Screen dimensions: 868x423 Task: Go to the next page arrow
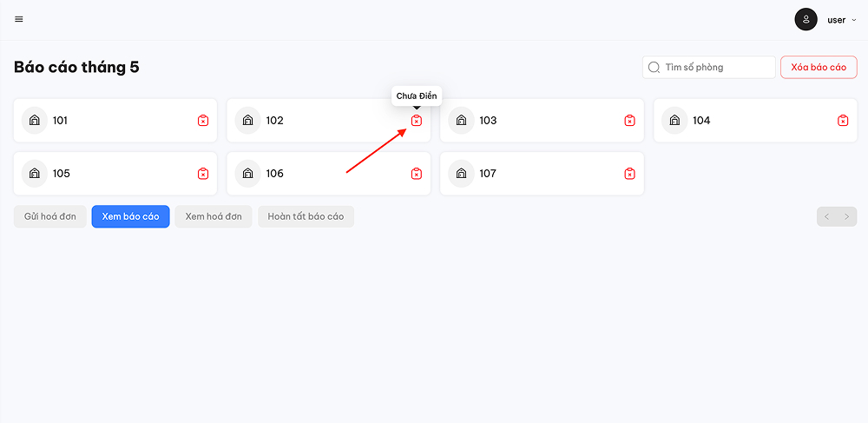(x=847, y=216)
